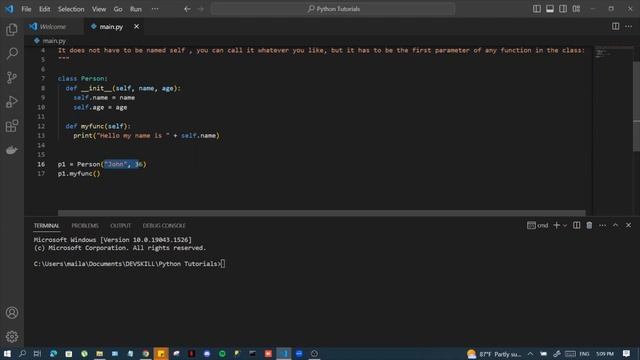Switch to the DEBUG CONSOLE panel tab
This screenshot has height=360, width=640.
pyautogui.click(x=164, y=226)
